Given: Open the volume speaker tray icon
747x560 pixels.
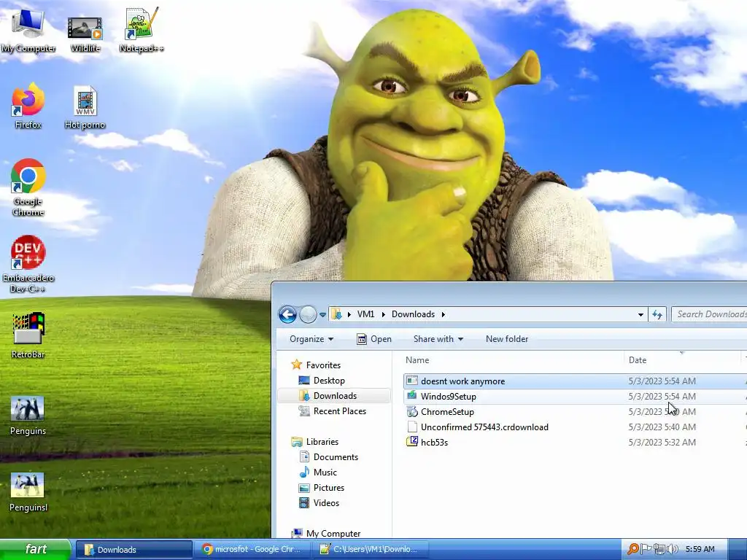Looking at the screenshot, I should pyautogui.click(x=672, y=549).
